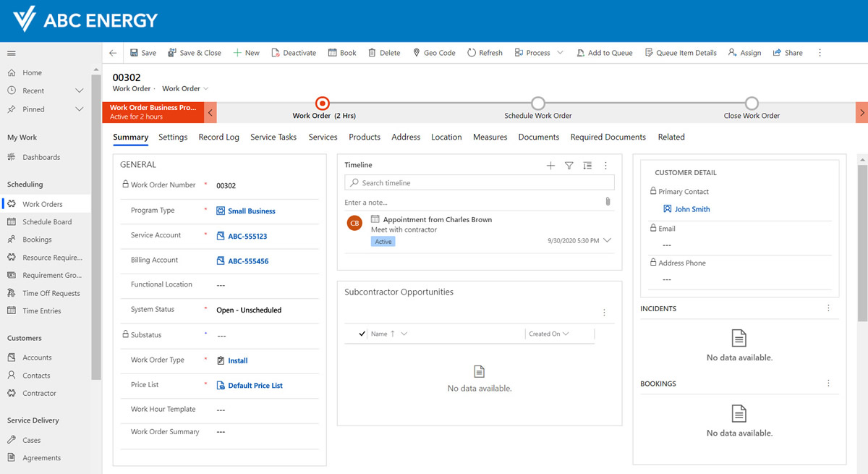
Task: Click the Add to Queue button
Action: coord(604,53)
